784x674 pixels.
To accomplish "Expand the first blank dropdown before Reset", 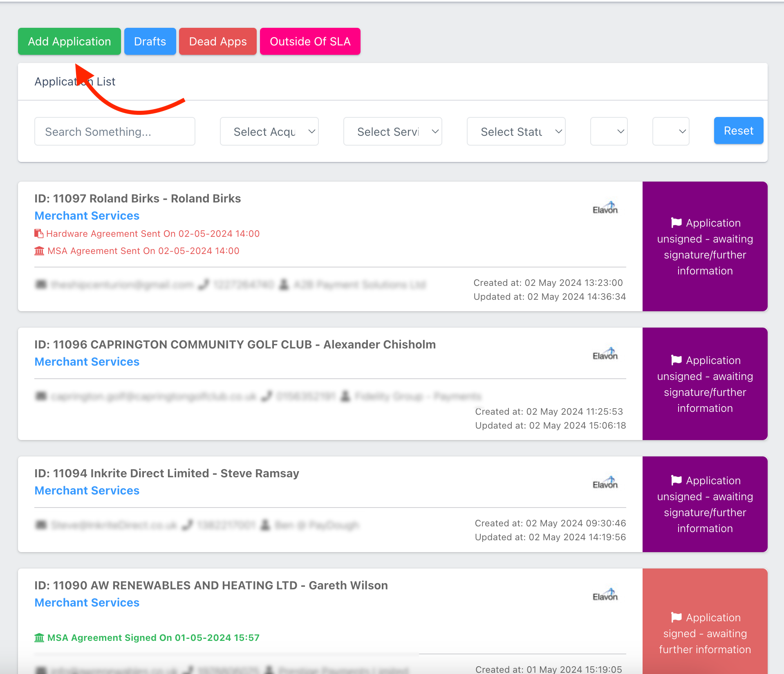I will pos(609,131).
